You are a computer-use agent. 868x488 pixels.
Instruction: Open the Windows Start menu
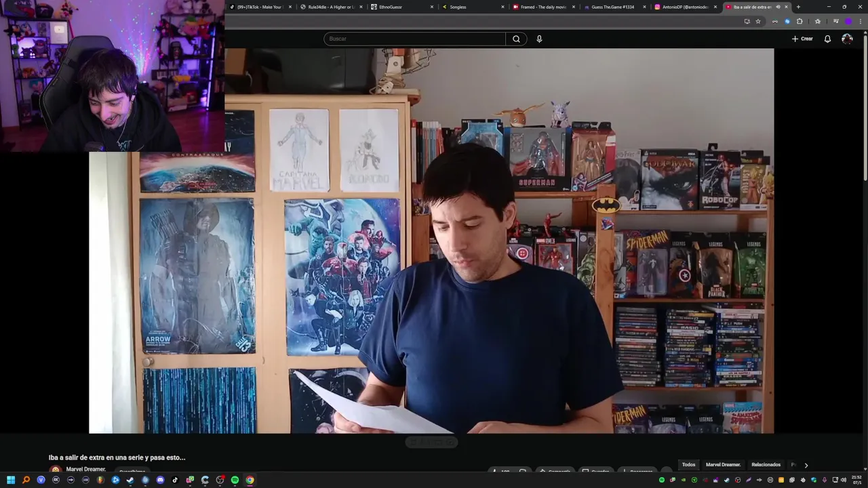[x=11, y=480]
